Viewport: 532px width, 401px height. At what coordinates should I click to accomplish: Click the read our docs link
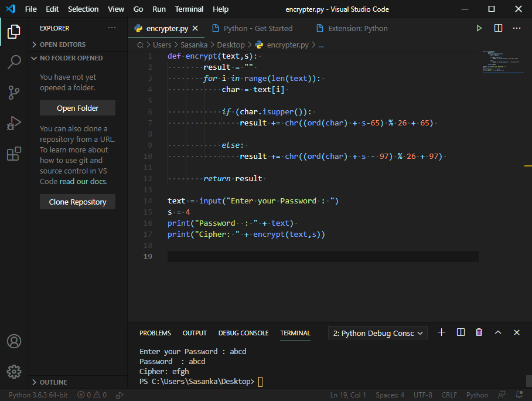click(83, 181)
